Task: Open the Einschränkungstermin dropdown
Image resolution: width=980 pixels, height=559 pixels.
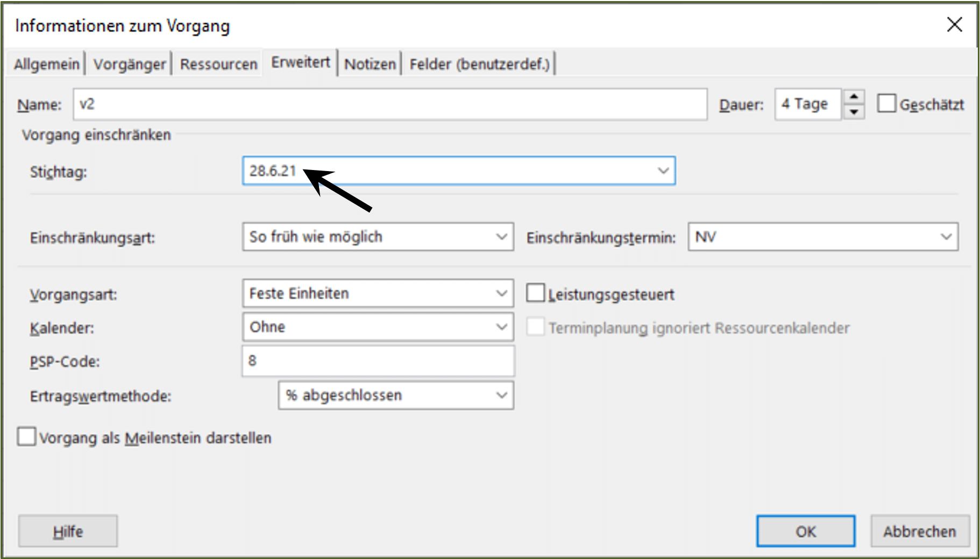Action: (946, 237)
